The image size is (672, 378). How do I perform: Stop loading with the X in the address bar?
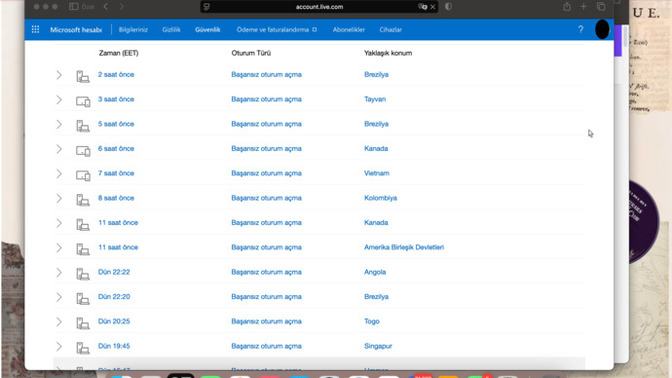[433, 6]
